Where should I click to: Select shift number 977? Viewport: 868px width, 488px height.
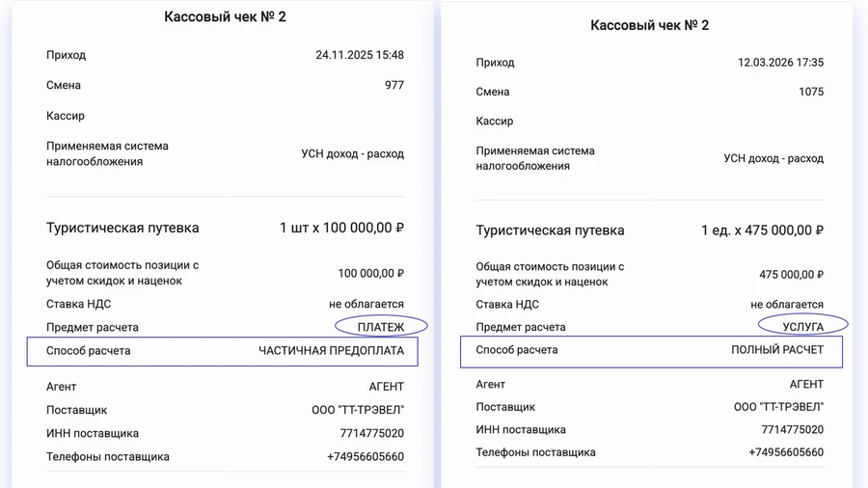(393, 85)
